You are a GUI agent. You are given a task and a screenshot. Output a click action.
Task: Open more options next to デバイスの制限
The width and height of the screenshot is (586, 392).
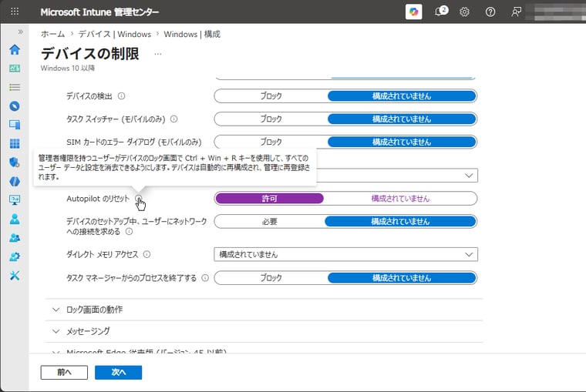158,54
